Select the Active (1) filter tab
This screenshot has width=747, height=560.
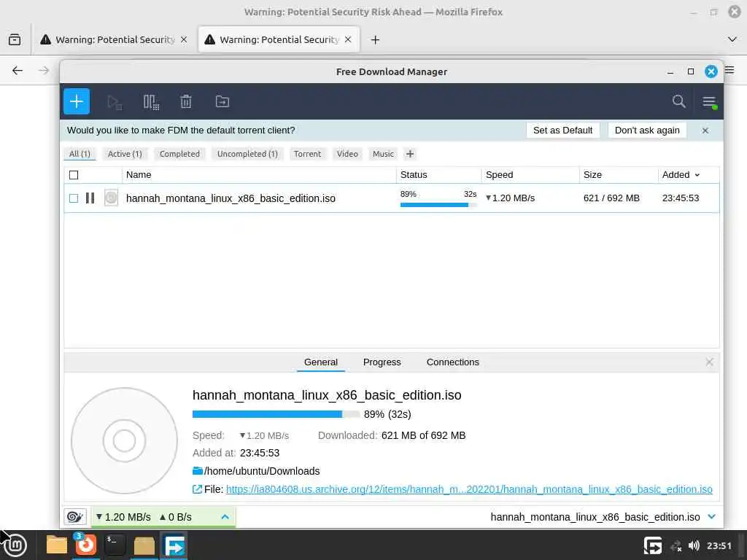point(125,154)
